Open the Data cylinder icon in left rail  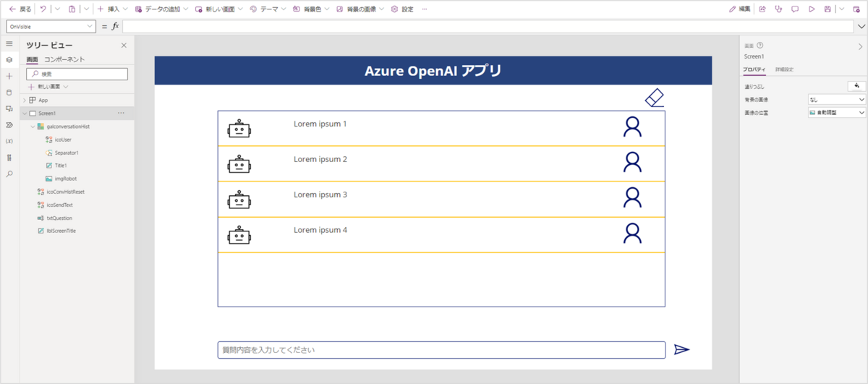9,92
